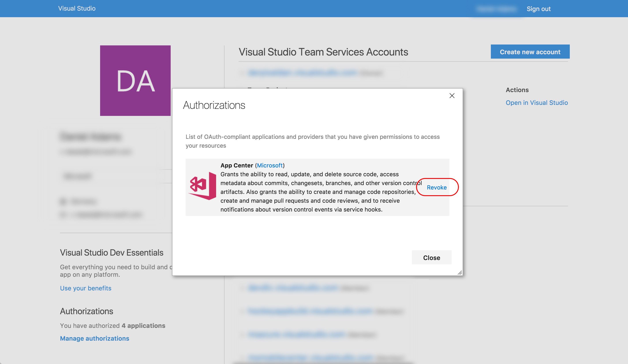Image resolution: width=628 pixels, height=364 pixels.
Task: Click Close button to dismiss Authorizations dialog
Action: coord(432,257)
